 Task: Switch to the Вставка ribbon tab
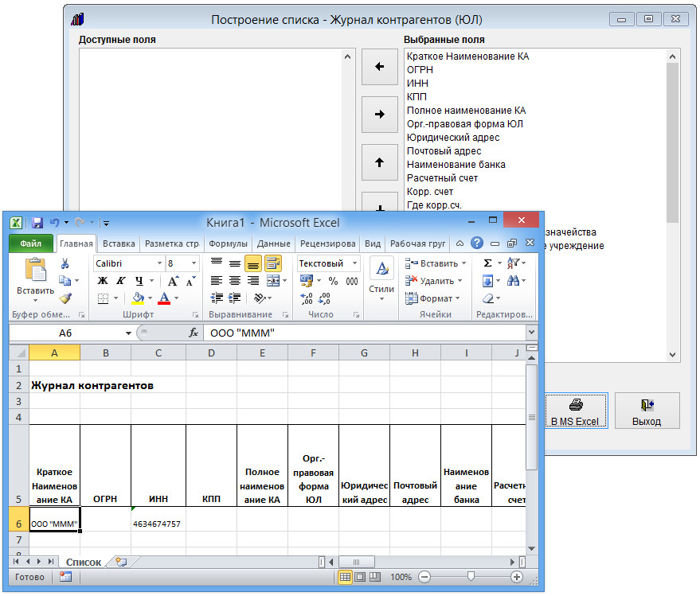click(x=119, y=243)
